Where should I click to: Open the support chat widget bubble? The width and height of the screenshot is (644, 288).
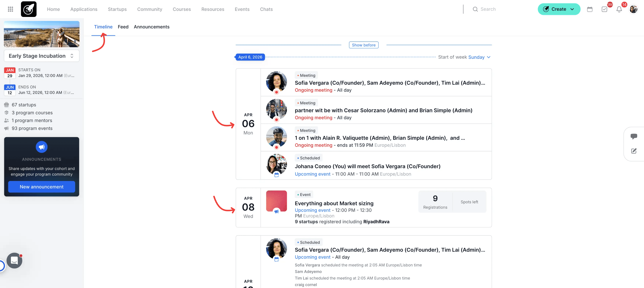coord(14,261)
